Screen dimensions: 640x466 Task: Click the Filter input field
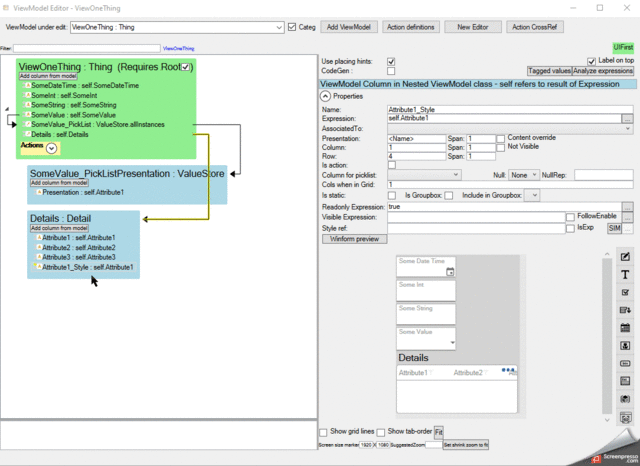tap(87, 49)
